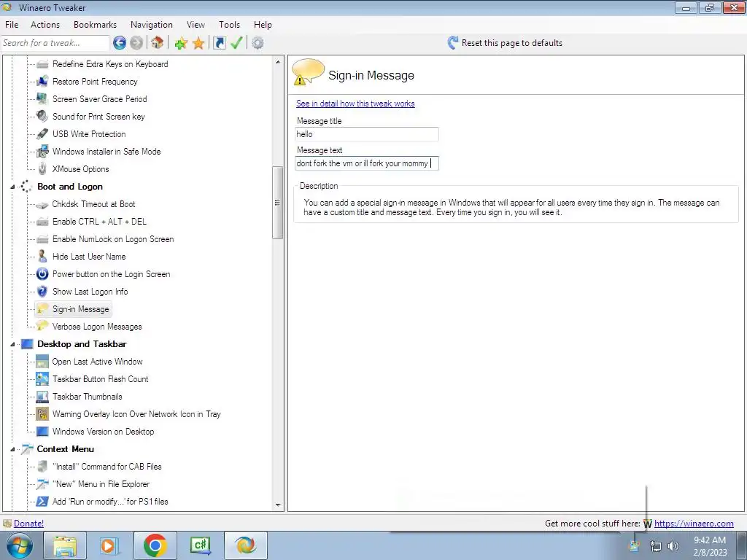Click the volume speaker tray icon

[673, 546]
